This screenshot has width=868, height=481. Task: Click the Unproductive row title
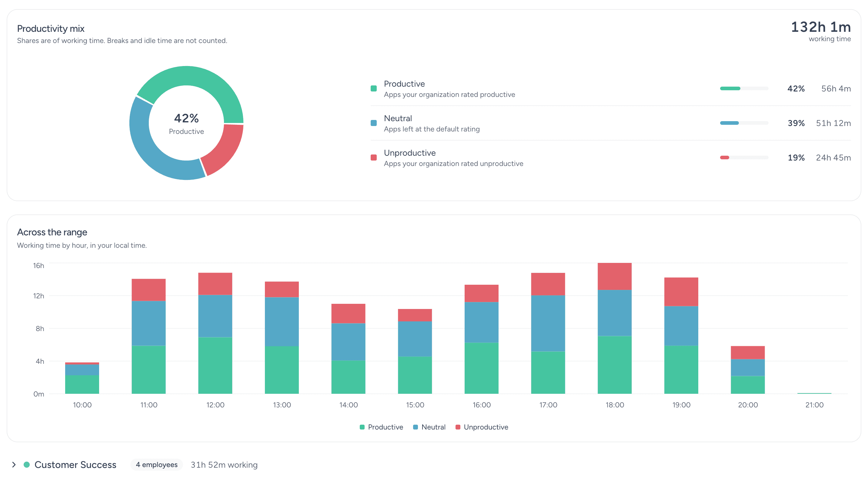pos(409,153)
